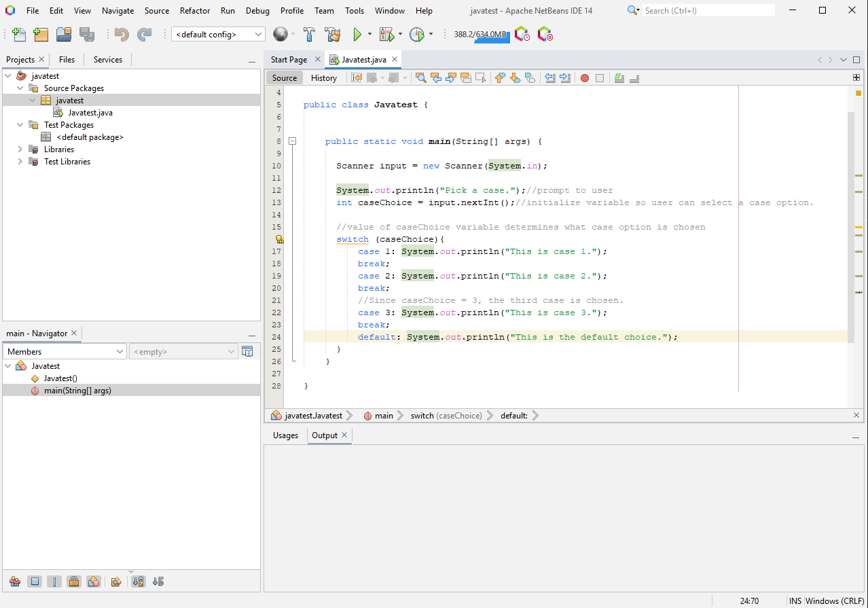
Task: Click the Undo arrow icon
Action: coord(122,35)
